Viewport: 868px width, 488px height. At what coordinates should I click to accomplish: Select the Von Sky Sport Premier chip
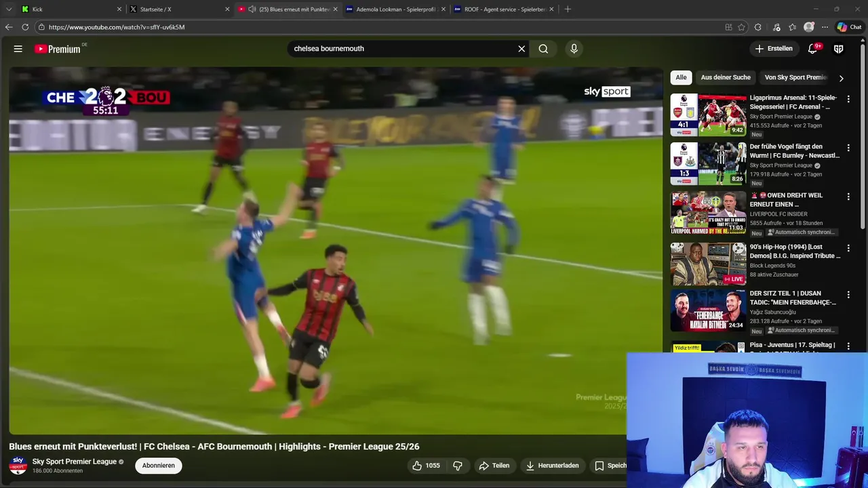796,77
